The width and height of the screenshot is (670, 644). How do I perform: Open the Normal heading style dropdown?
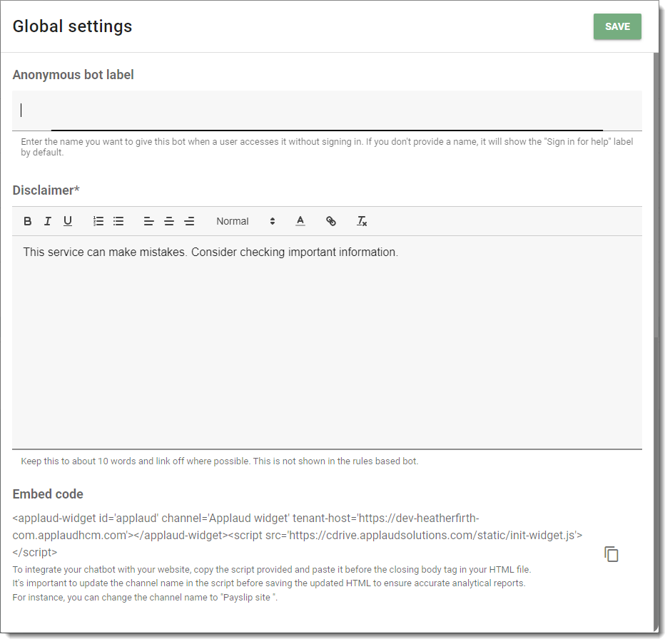point(245,222)
